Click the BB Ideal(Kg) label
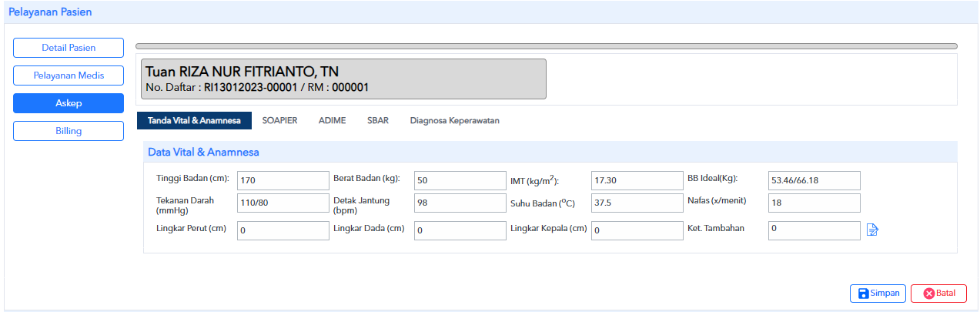Screen dimensions: 980x312 712,178
